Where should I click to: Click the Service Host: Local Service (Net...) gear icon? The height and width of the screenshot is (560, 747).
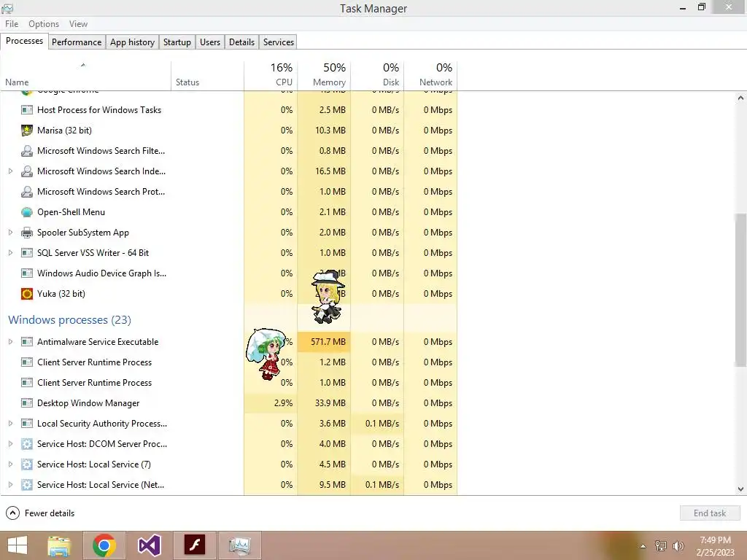point(27,485)
